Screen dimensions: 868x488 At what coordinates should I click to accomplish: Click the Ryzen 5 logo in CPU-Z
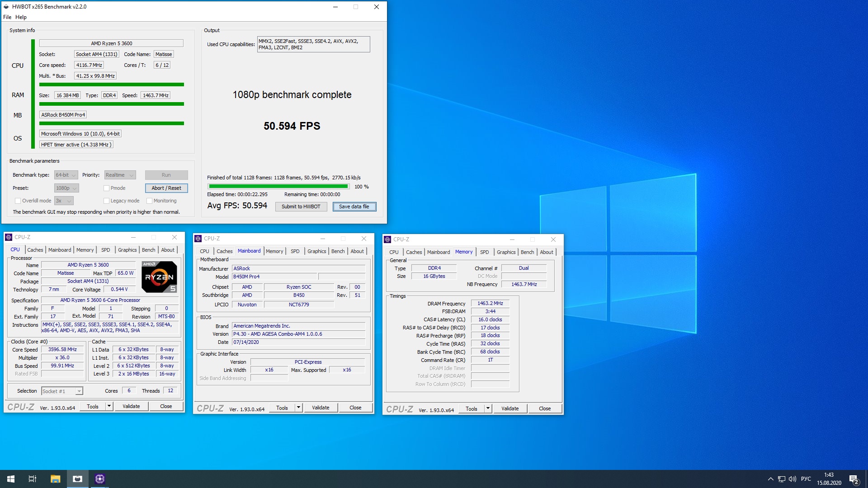click(x=159, y=277)
